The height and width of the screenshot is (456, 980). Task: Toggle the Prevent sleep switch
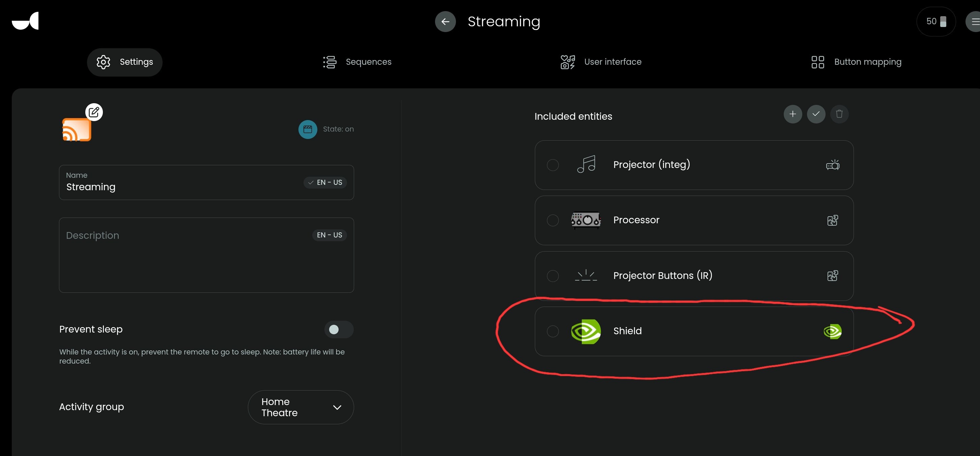(x=339, y=329)
